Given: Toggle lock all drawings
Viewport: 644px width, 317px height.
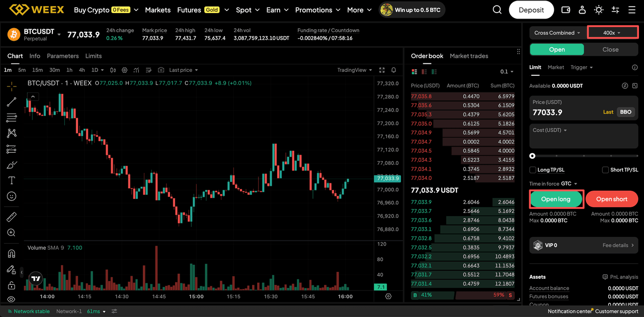Looking at the screenshot, I should 12,285.
